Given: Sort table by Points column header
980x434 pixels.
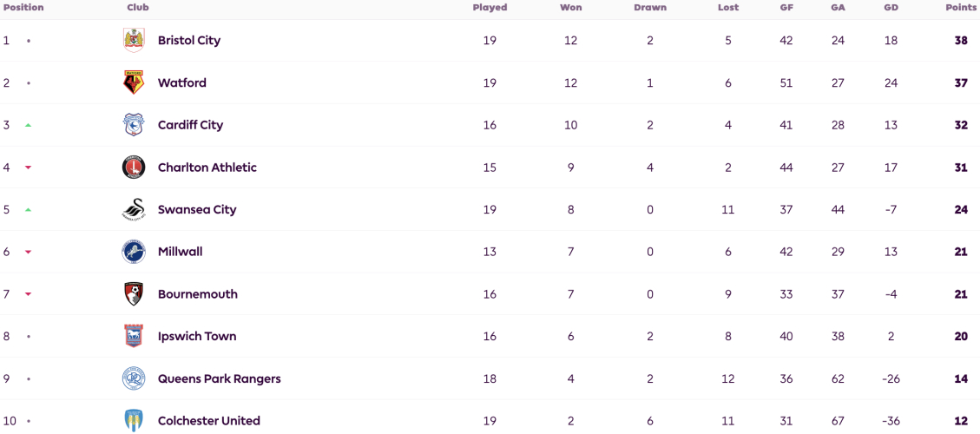Looking at the screenshot, I should click(x=961, y=8).
